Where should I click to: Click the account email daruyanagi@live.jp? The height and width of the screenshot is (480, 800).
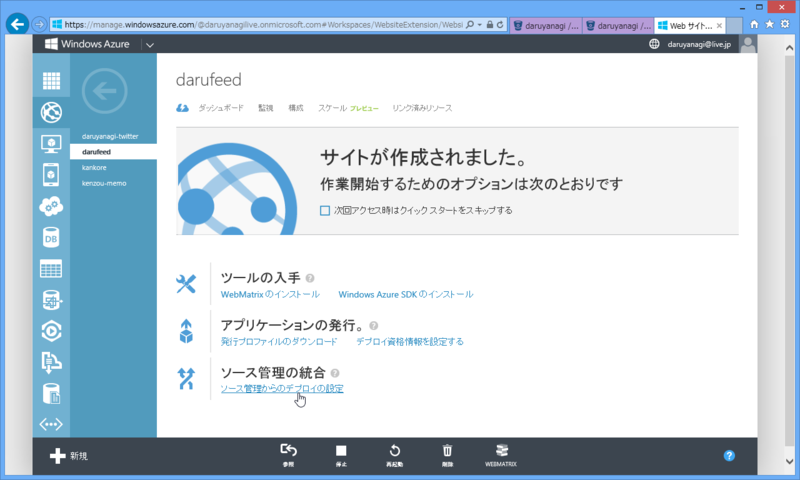[699, 44]
